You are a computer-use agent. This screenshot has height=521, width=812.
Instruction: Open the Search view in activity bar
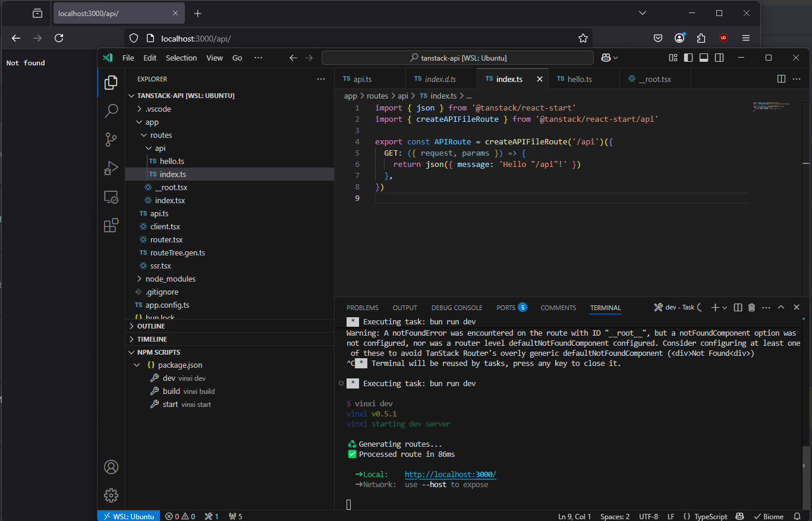coord(111,110)
